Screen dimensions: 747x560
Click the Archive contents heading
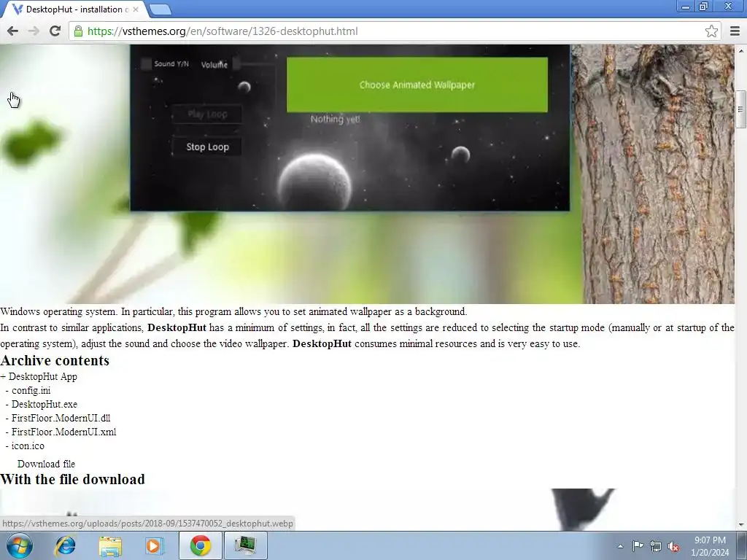point(55,360)
